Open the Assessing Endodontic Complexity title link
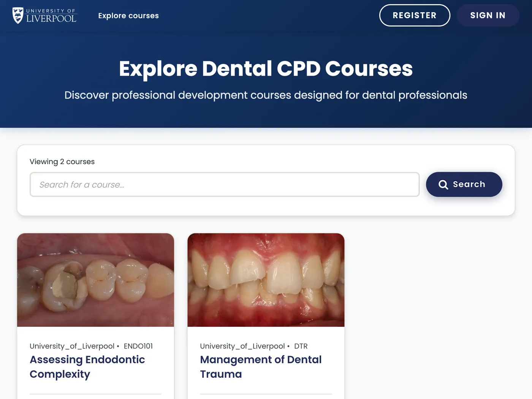This screenshot has height=399, width=532. click(x=87, y=367)
